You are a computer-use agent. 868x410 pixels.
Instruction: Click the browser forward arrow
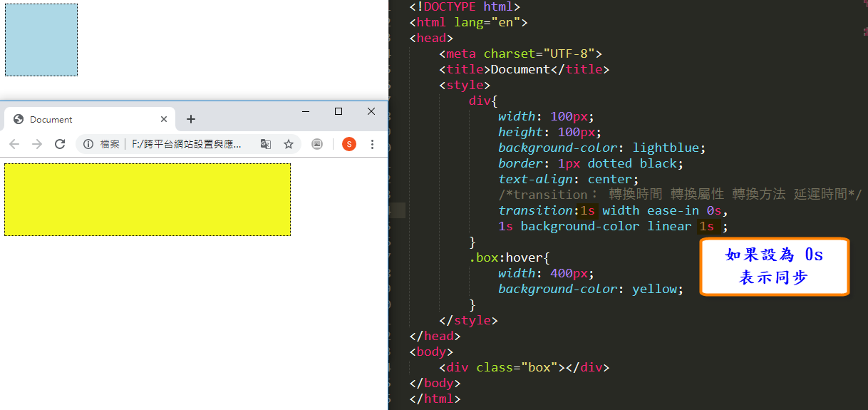tap(37, 144)
